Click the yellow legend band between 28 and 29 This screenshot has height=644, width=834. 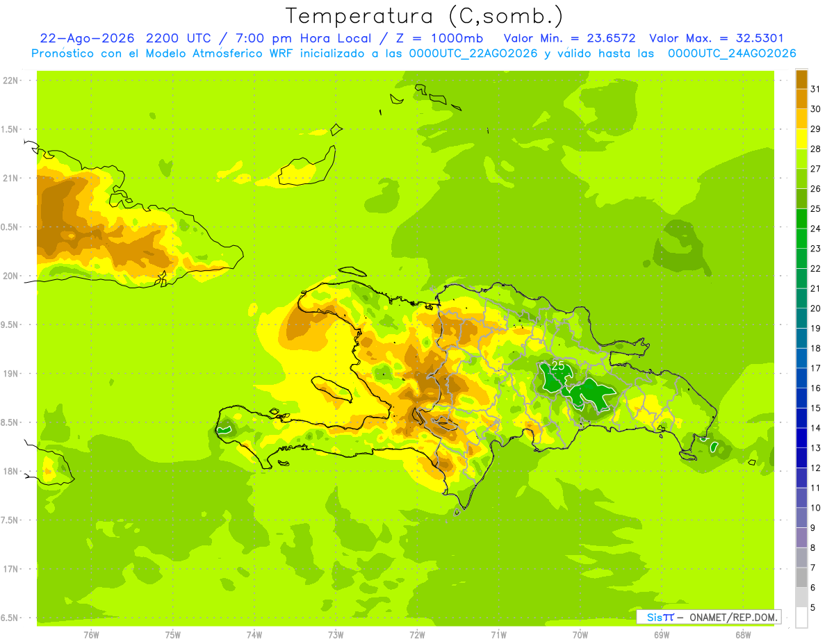pyautogui.click(x=801, y=139)
